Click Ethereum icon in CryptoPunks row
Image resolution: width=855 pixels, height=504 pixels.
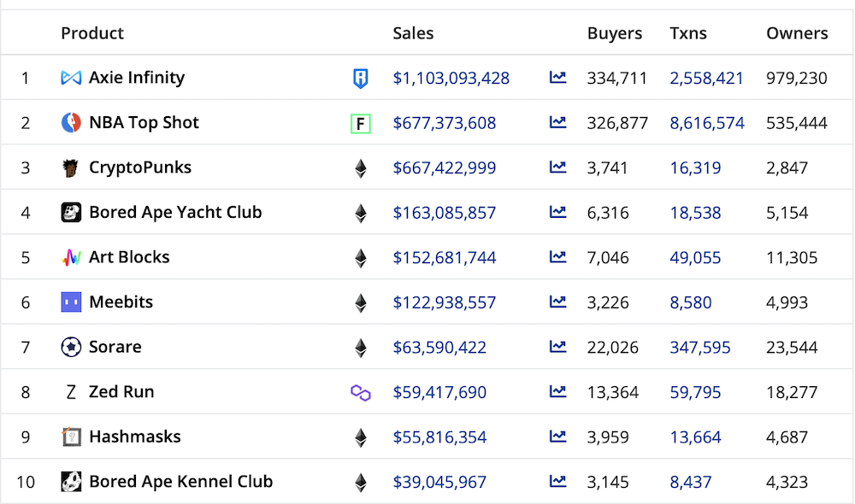(361, 168)
